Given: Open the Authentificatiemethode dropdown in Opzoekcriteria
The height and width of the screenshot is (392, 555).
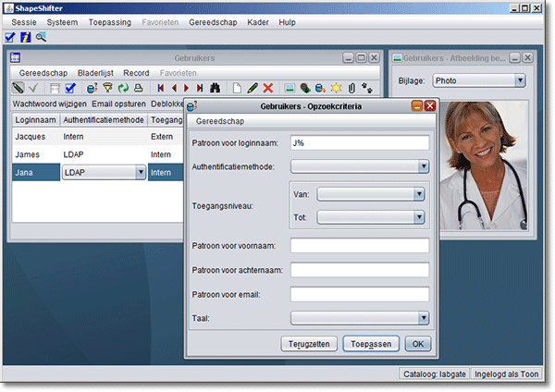Looking at the screenshot, I should [424, 166].
